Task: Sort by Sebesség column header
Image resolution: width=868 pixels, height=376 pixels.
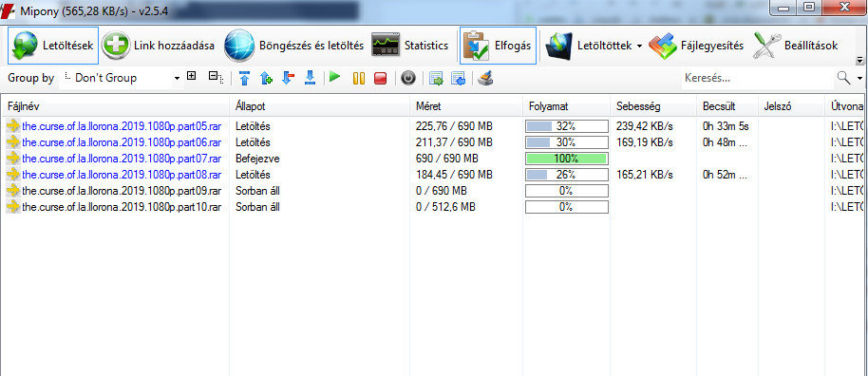Action: (653, 105)
